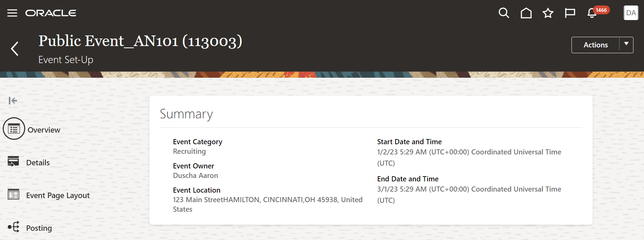Open the Watchlist flag icon
644x240 pixels.
570,13
